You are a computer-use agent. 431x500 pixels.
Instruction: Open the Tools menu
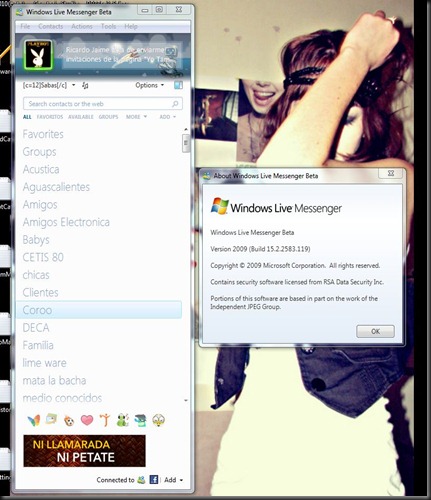click(x=109, y=26)
